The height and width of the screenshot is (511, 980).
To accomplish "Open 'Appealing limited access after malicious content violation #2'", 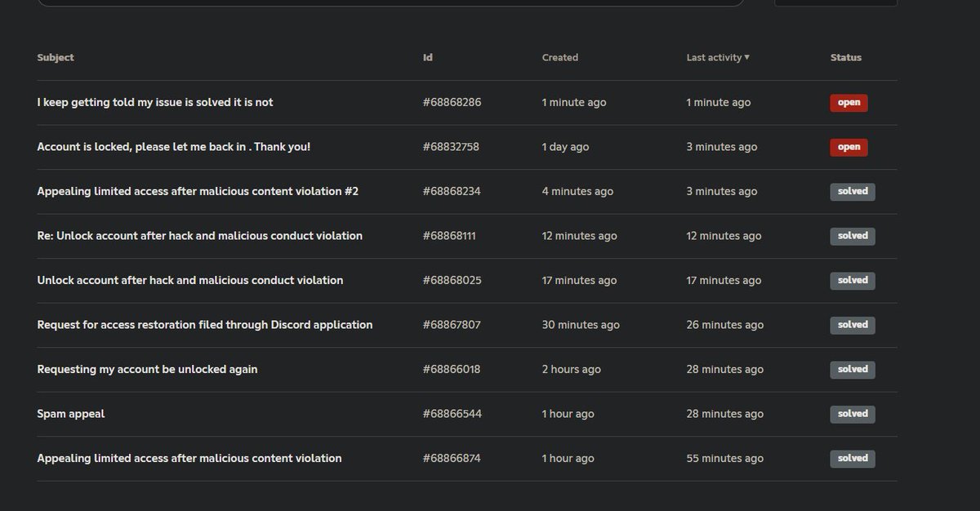I will [198, 192].
